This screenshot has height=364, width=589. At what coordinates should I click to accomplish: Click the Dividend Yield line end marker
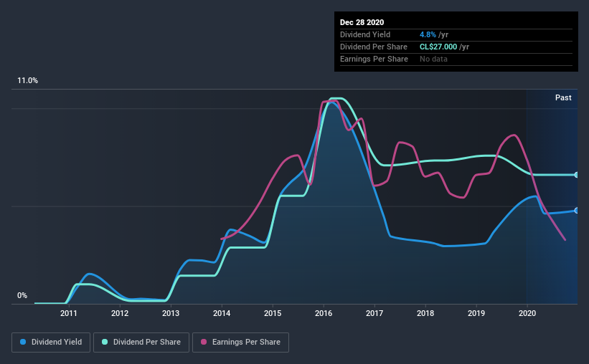click(x=576, y=211)
